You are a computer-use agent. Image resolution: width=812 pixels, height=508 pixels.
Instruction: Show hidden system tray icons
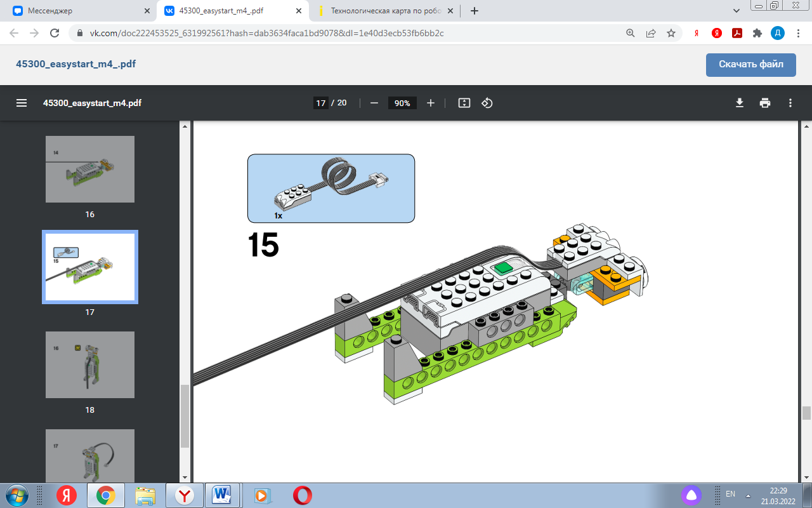pyautogui.click(x=748, y=495)
